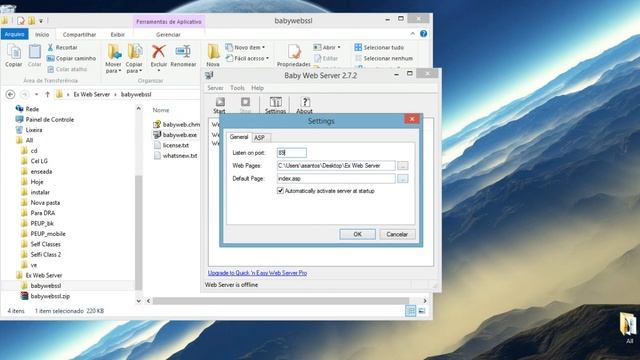640x360 pixels.
Task: Open Settings from Baby Web Server toolbar
Action: point(276,105)
